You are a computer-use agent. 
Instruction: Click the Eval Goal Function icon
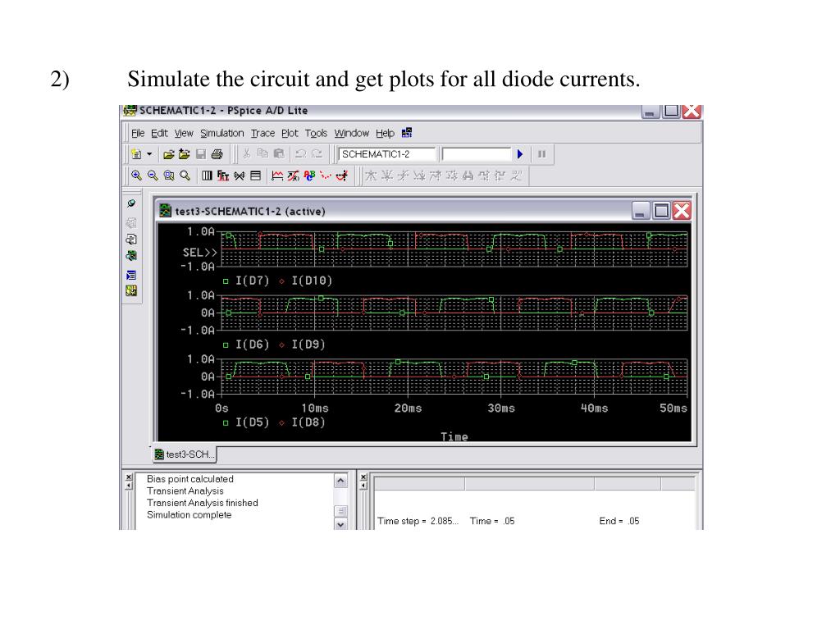point(293,176)
